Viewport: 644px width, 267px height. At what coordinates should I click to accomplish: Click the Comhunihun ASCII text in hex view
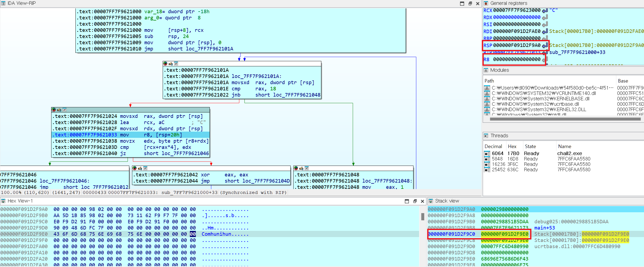217,234
